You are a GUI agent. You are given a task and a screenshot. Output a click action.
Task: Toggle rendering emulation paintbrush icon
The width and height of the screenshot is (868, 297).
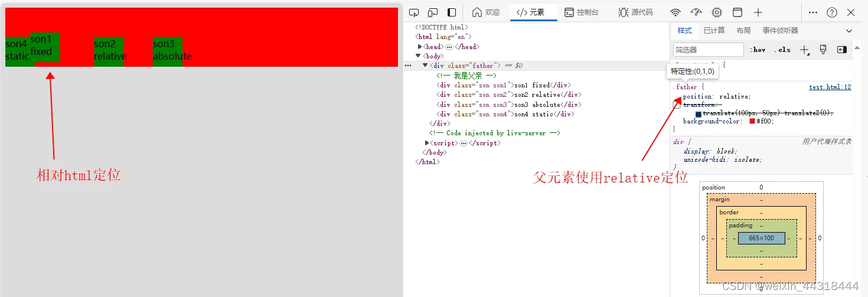click(823, 50)
